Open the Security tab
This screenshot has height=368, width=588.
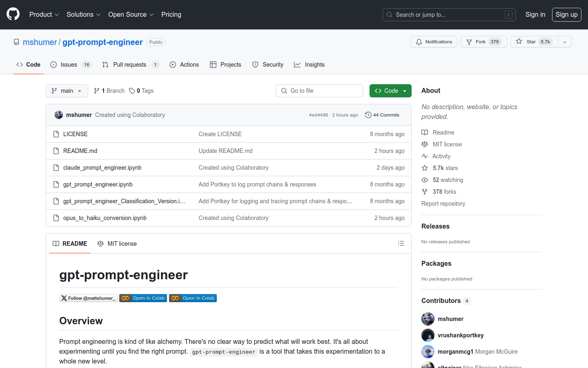click(x=267, y=65)
